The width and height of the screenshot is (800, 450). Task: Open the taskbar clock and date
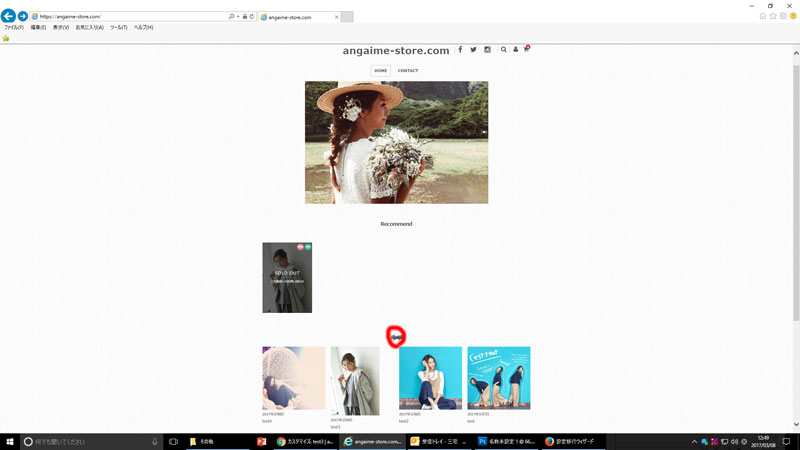pos(763,442)
